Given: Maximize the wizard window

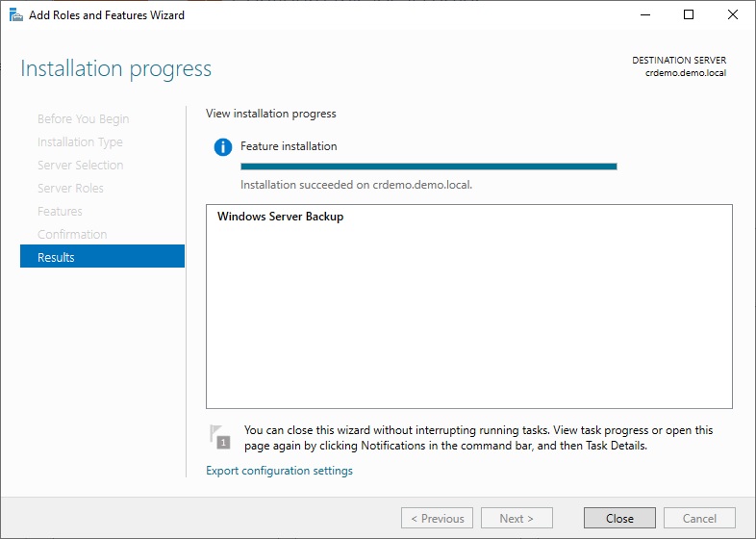Looking at the screenshot, I should pyautogui.click(x=689, y=15).
